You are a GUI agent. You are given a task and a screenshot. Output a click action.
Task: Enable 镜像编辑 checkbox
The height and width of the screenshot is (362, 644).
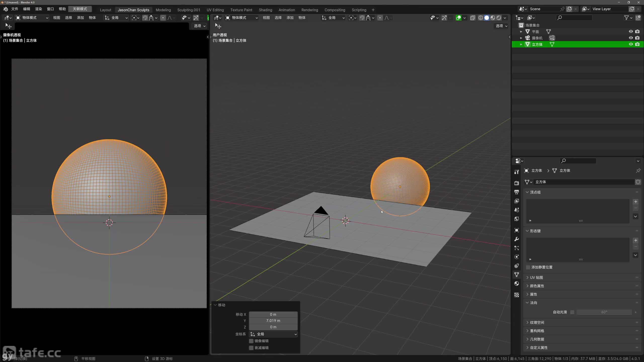click(x=251, y=341)
